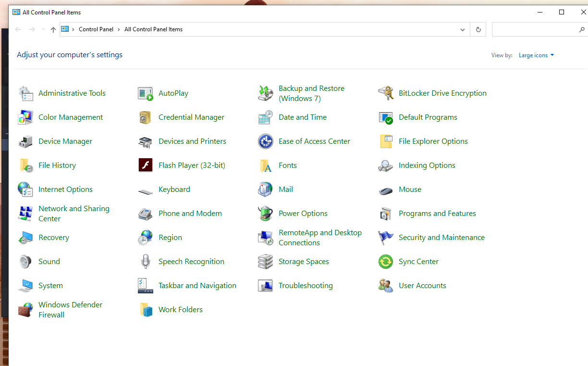
Task: Open the Programs and Features text link
Action: pos(437,214)
